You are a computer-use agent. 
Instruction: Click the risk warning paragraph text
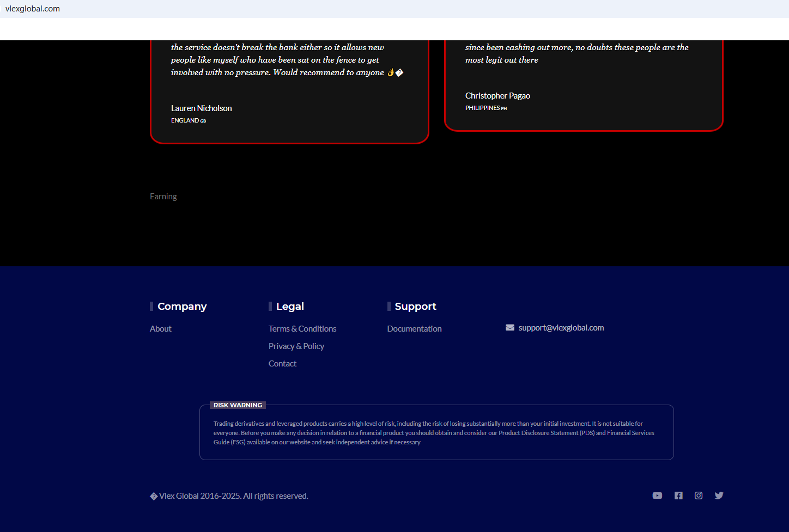(434, 433)
